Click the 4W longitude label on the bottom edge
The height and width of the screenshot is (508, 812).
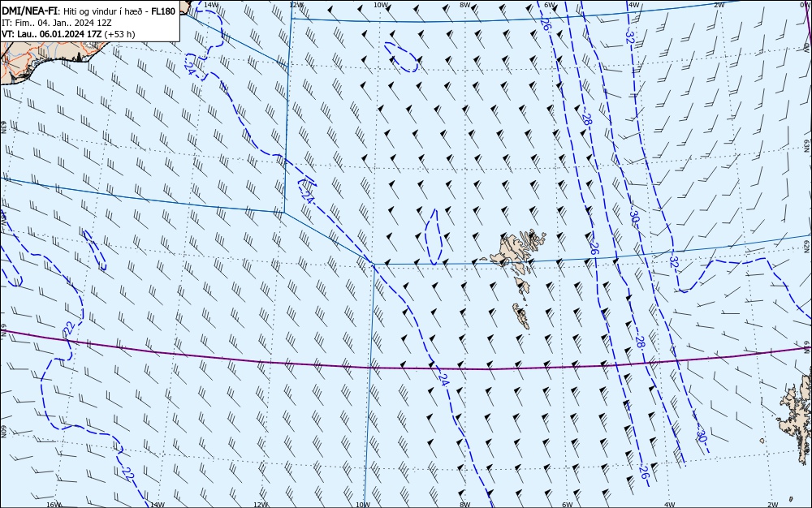669,505
